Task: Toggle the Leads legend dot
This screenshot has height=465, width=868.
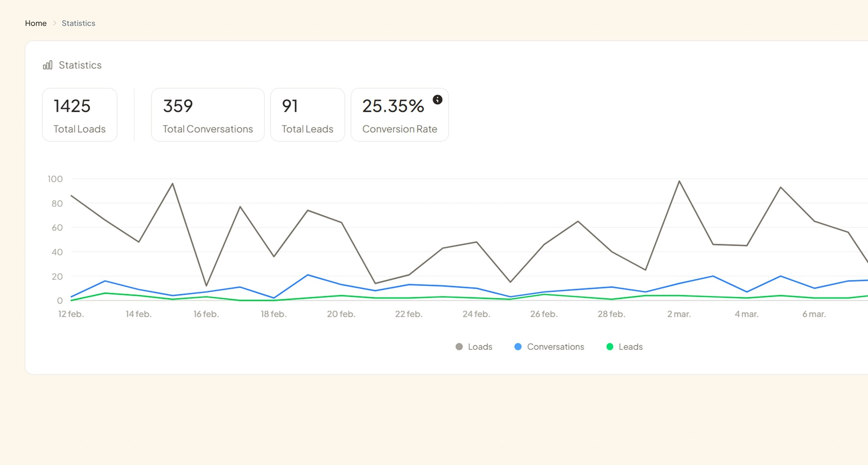Action: pos(609,347)
